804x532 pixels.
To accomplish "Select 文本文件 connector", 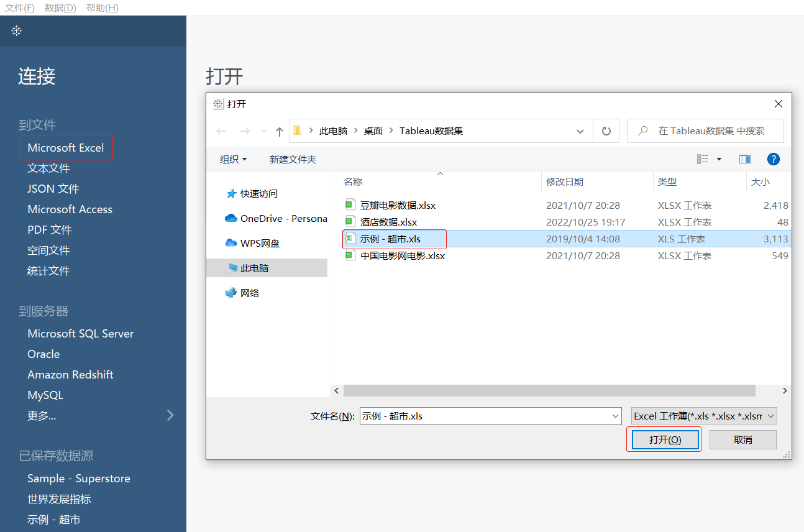I will point(48,168).
